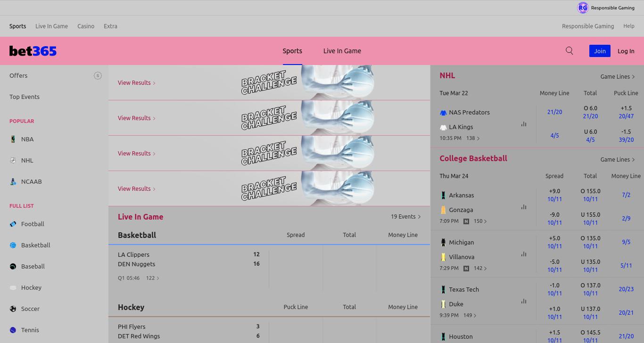
Task: Select Texas Tech money line 20/23
Action: [x=626, y=289]
